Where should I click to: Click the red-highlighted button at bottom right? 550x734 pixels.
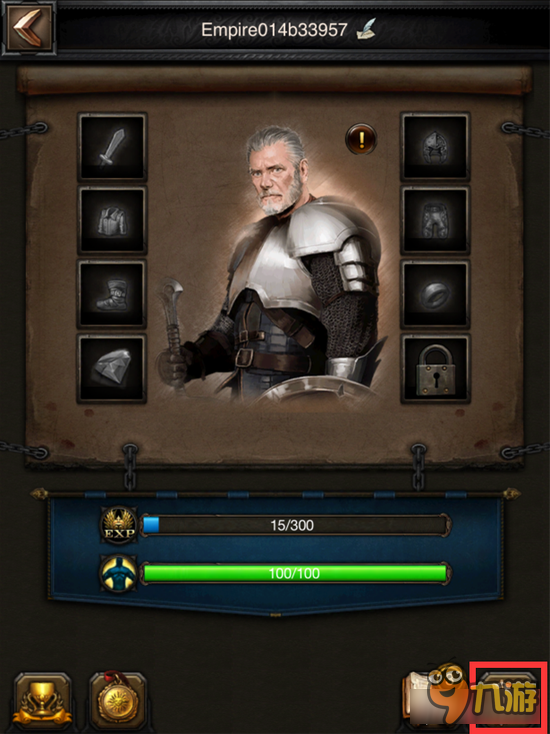[508, 698]
